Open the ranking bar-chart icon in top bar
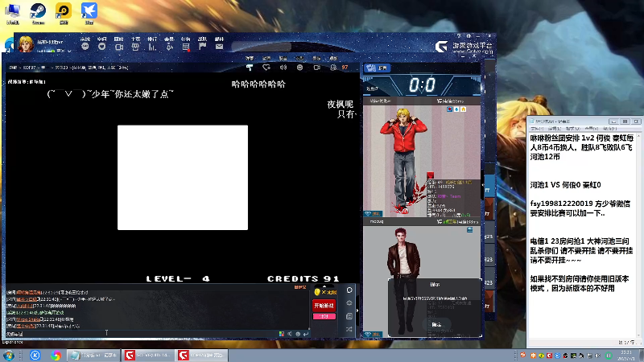Image resolution: width=644 pixels, height=362 pixels. click(x=152, y=47)
